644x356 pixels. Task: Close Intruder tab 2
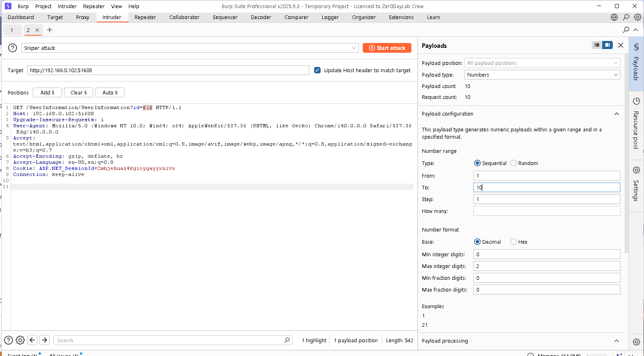point(37,30)
